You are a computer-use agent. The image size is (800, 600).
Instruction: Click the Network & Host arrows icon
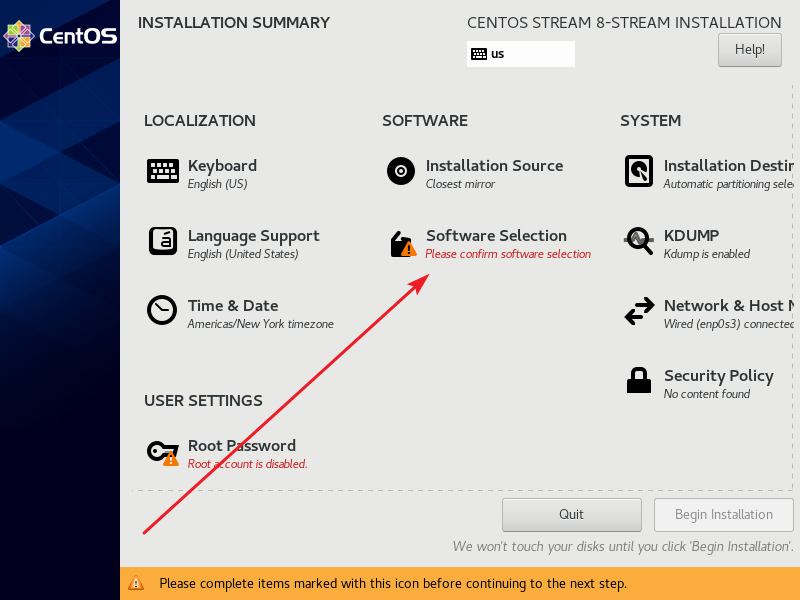[x=638, y=311]
